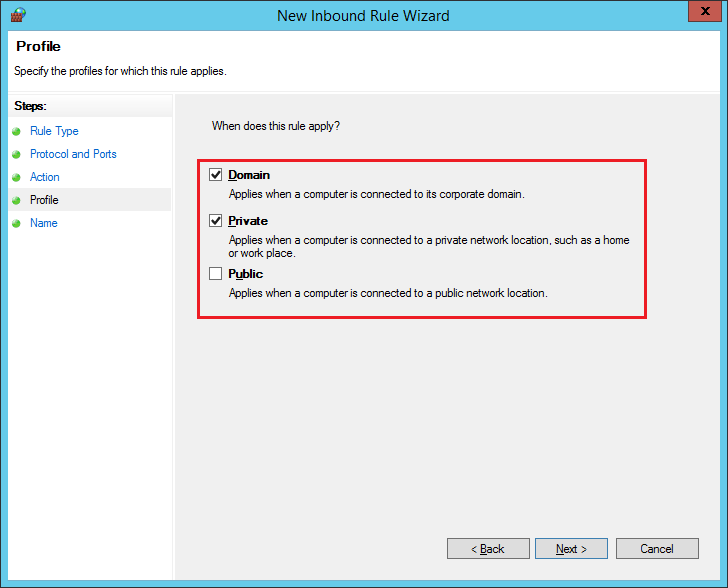728x588 pixels.
Task: Click the green bullet beside the Action step
Action: point(17,177)
